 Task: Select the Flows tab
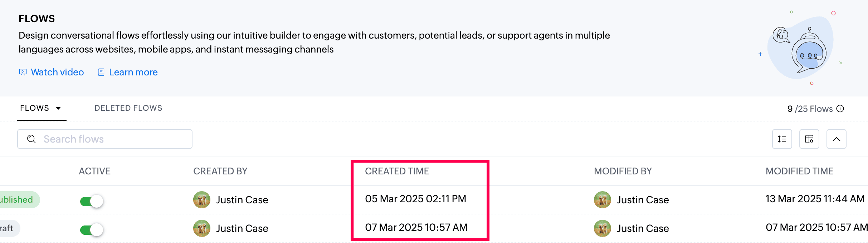[x=34, y=108]
